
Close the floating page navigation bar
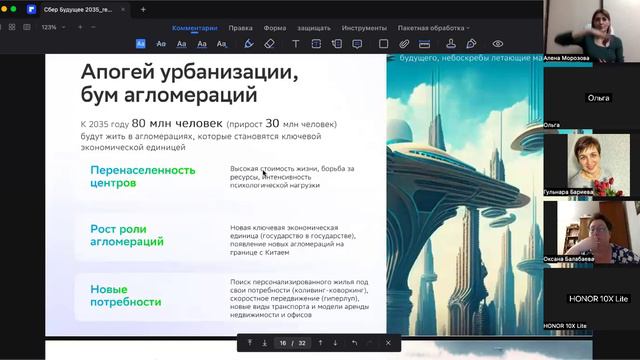tap(388, 343)
